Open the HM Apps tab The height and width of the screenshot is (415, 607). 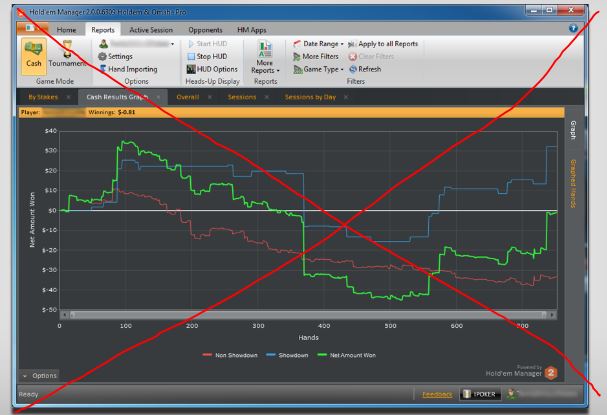pyautogui.click(x=252, y=30)
